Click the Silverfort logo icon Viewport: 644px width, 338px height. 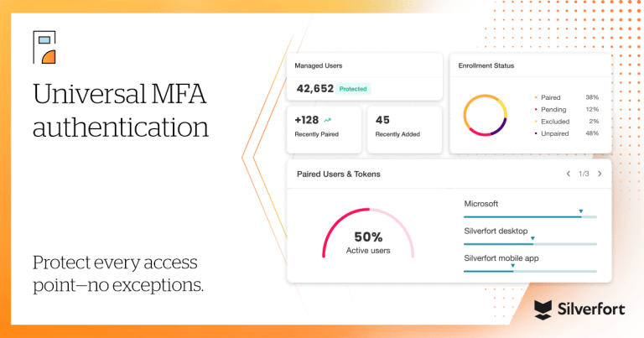543,309
